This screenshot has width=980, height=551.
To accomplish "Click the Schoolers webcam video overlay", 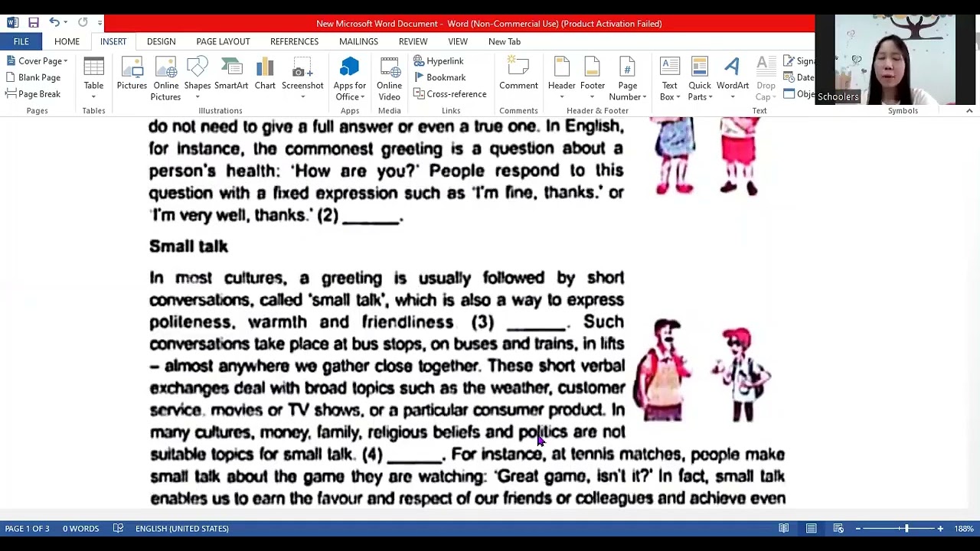I will [x=895, y=60].
